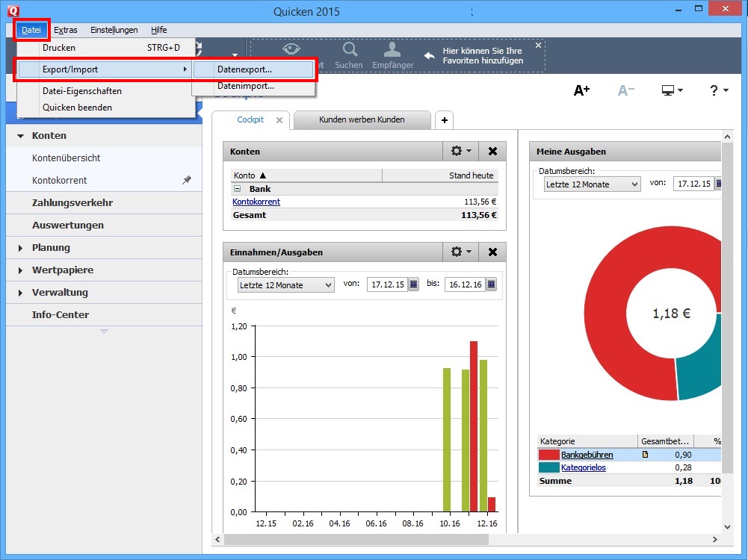Click the pin icon beside Kontokorrent

pos(187,180)
